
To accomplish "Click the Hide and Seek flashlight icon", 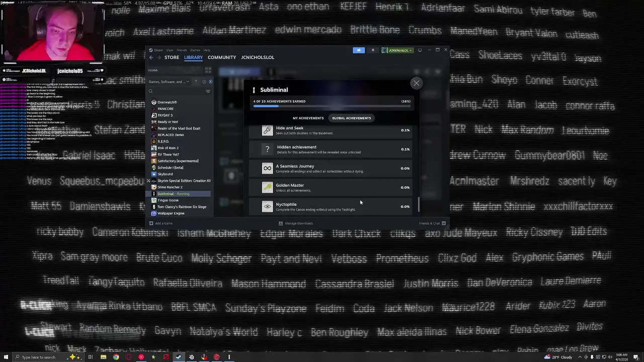I will coord(267,130).
